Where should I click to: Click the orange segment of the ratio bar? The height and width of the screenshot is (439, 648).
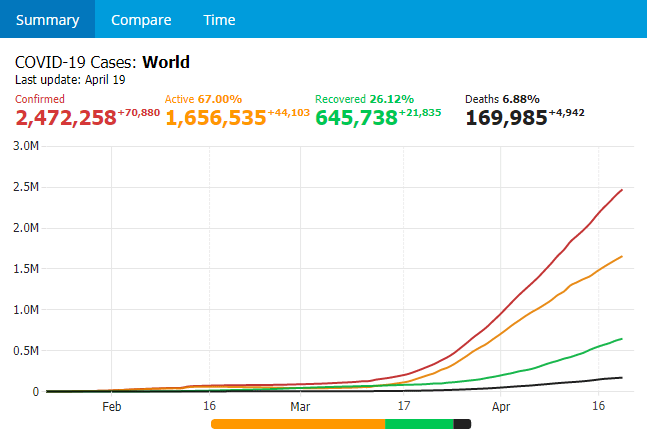(298, 424)
